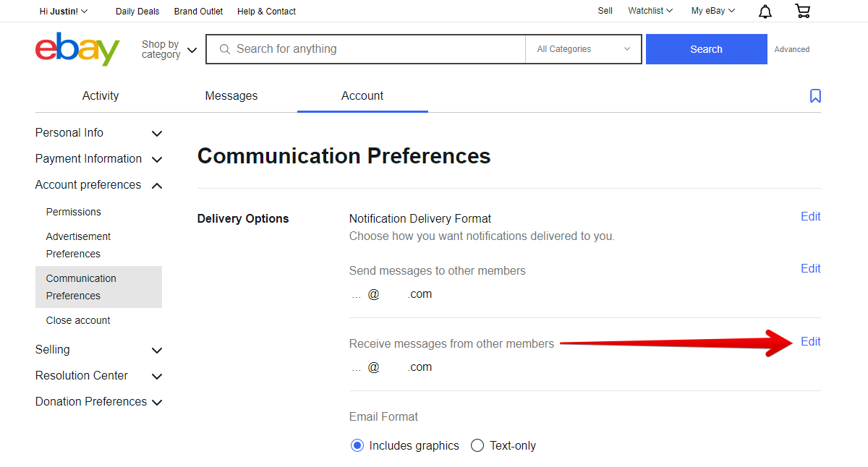Open the notifications bell icon

765,12
